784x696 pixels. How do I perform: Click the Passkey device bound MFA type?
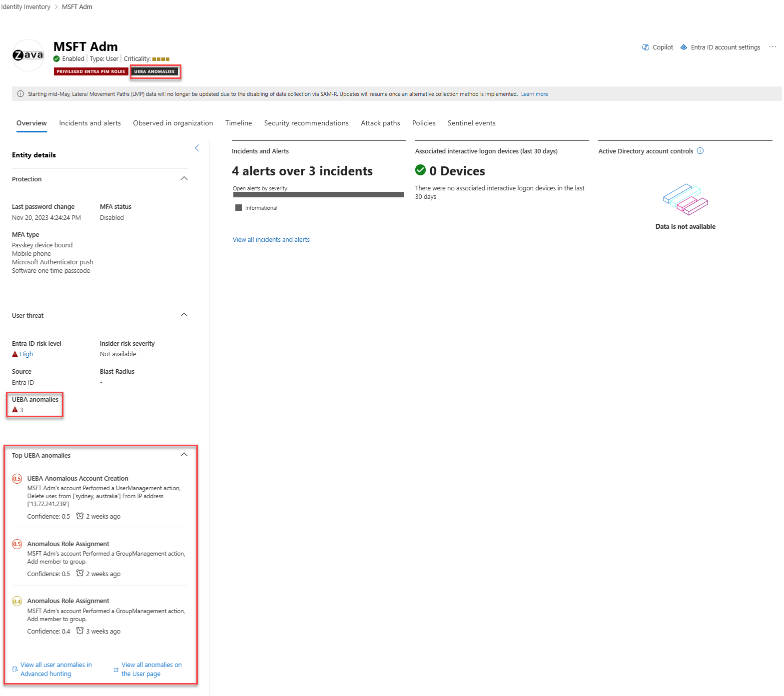(42, 245)
